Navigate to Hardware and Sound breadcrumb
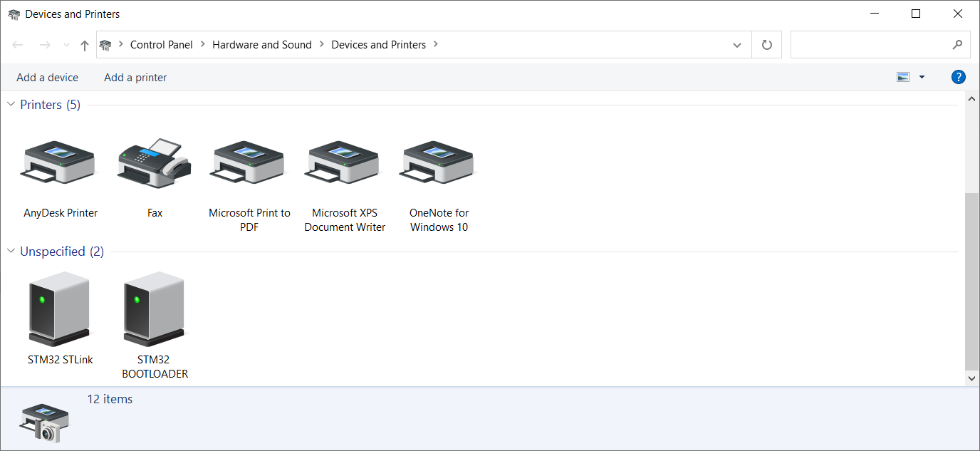Image resolution: width=980 pixels, height=451 pixels. (x=262, y=44)
